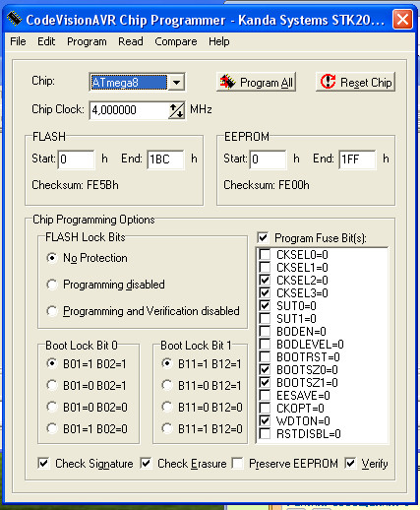Enable the RSTDISBL=0 fuse bit
This screenshot has height=510, width=420.
(265, 434)
